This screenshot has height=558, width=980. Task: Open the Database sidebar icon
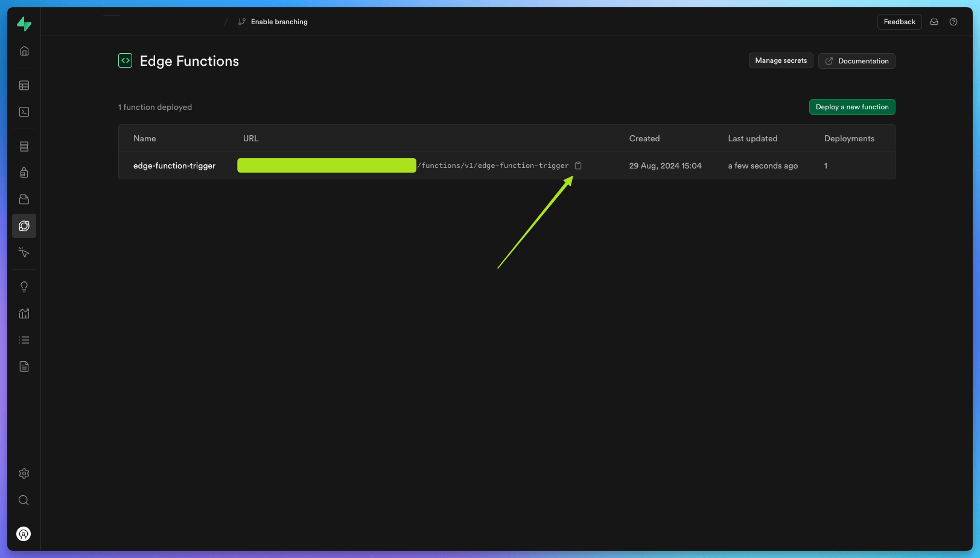pos(24,147)
